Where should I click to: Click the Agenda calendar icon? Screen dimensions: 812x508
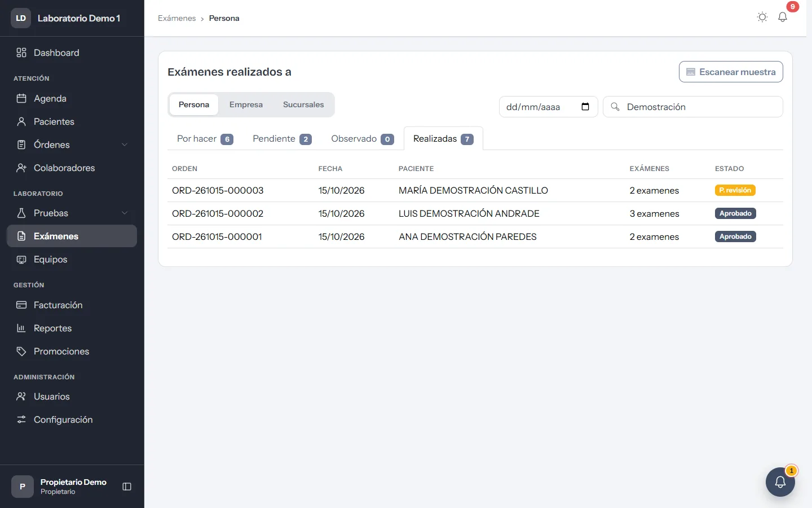pos(21,98)
